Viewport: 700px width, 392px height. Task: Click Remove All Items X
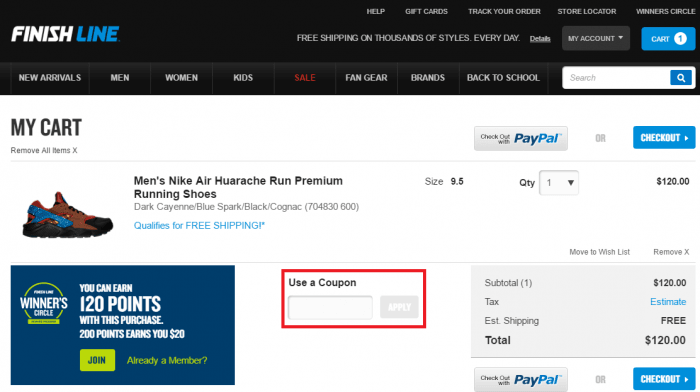pos(44,150)
